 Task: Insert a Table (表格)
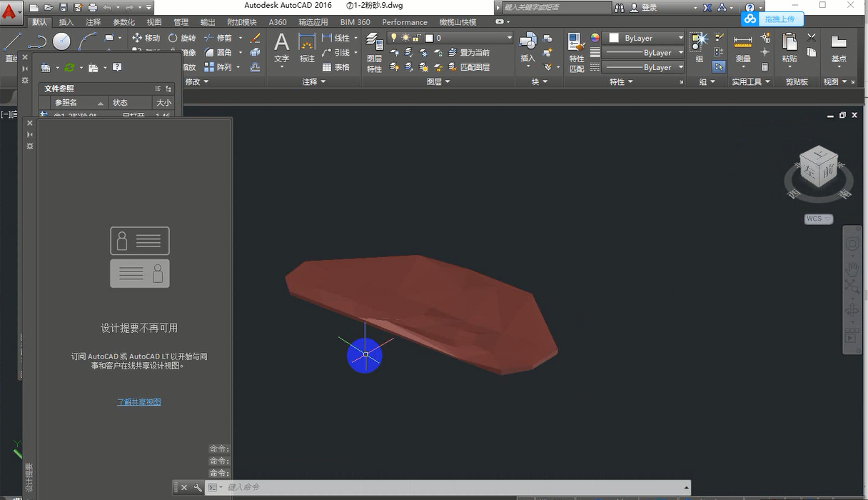pos(335,67)
